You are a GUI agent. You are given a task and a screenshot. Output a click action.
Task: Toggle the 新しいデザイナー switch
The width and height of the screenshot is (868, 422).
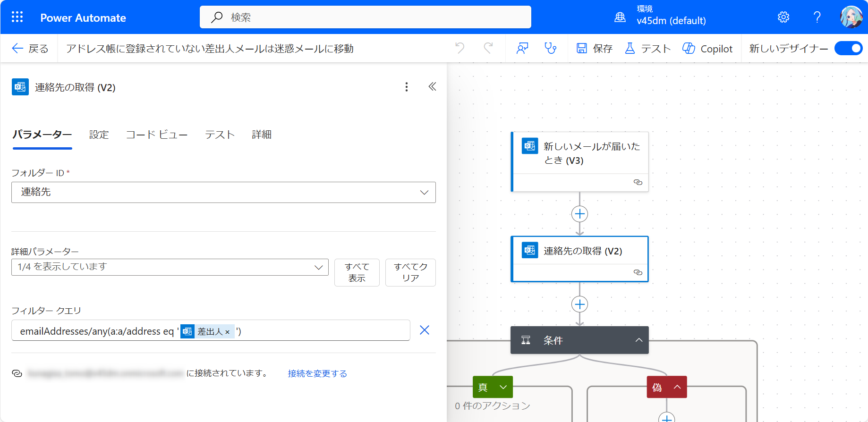click(x=848, y=48)
